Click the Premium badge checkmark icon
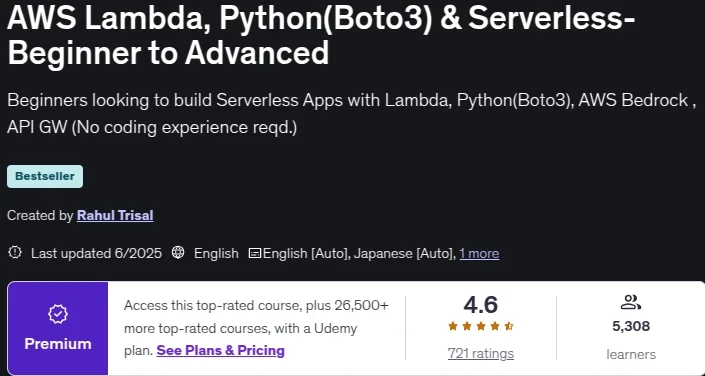 coord(58,314)
